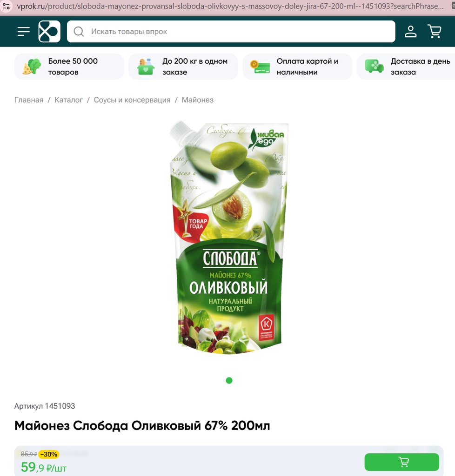This screenshot has height=476, width=455.
Task: Click the grocery box icon
Action: [146, 66]
